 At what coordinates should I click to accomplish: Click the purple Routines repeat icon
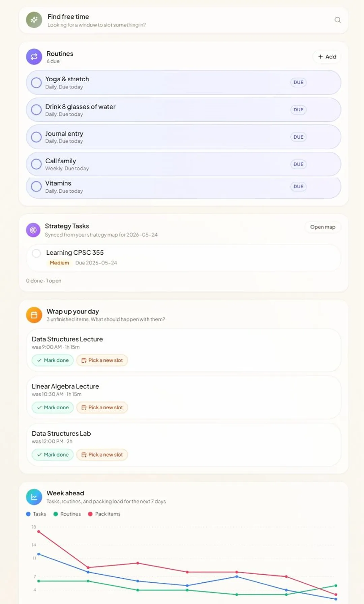pos(34,57)
